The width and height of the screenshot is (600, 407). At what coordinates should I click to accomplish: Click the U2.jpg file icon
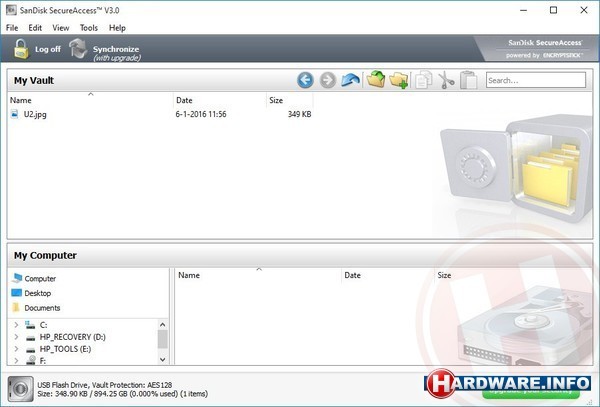point(15,114)
